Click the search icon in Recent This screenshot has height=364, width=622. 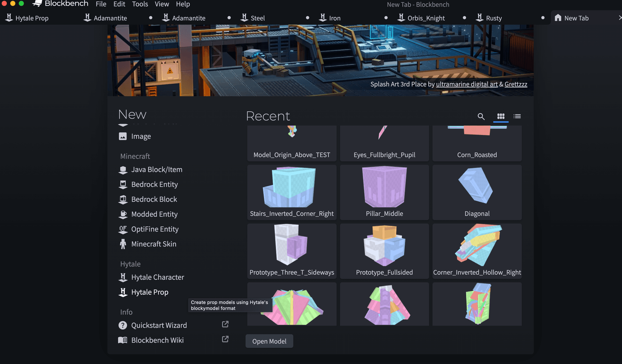tap(481, 116)
